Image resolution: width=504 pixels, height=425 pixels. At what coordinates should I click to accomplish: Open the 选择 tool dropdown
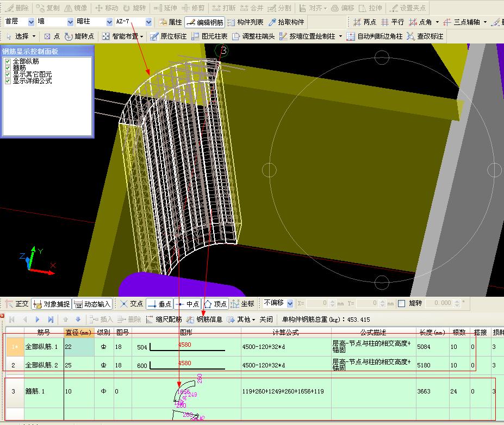[x=34, y=36]
